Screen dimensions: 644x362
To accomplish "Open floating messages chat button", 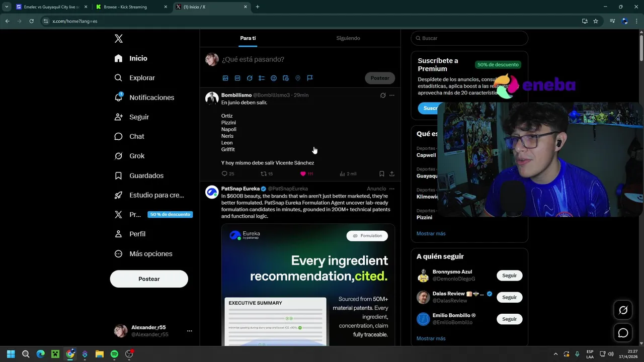I will click(623, 333).
